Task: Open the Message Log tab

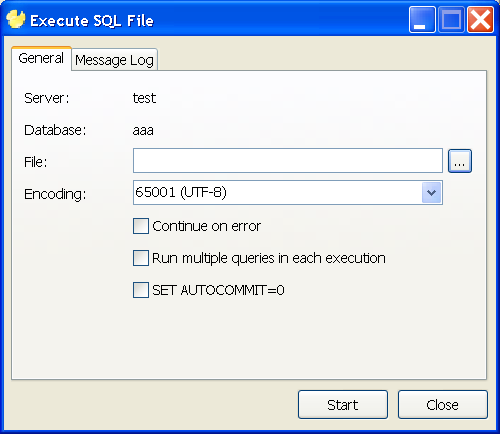Action: click(114, 60)
